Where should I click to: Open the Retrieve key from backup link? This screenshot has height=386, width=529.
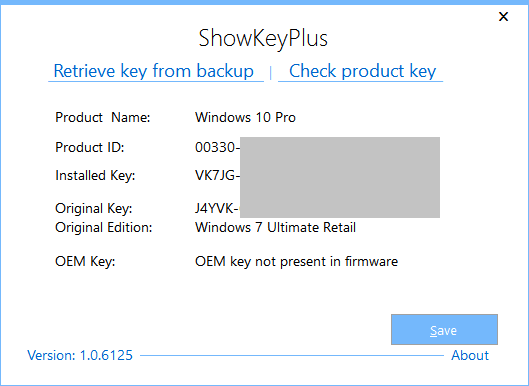click(154, 71)
